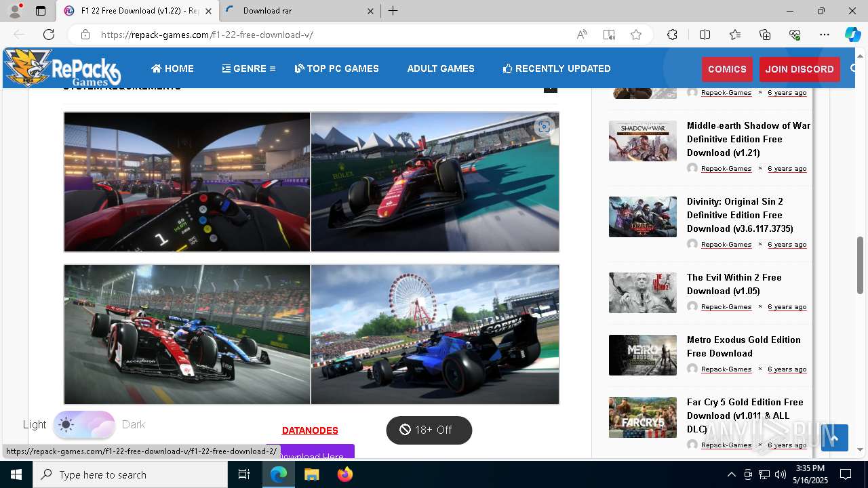Open ADULT GAMES menu item
Screen dimensions: 868x488
click(441, 68)
